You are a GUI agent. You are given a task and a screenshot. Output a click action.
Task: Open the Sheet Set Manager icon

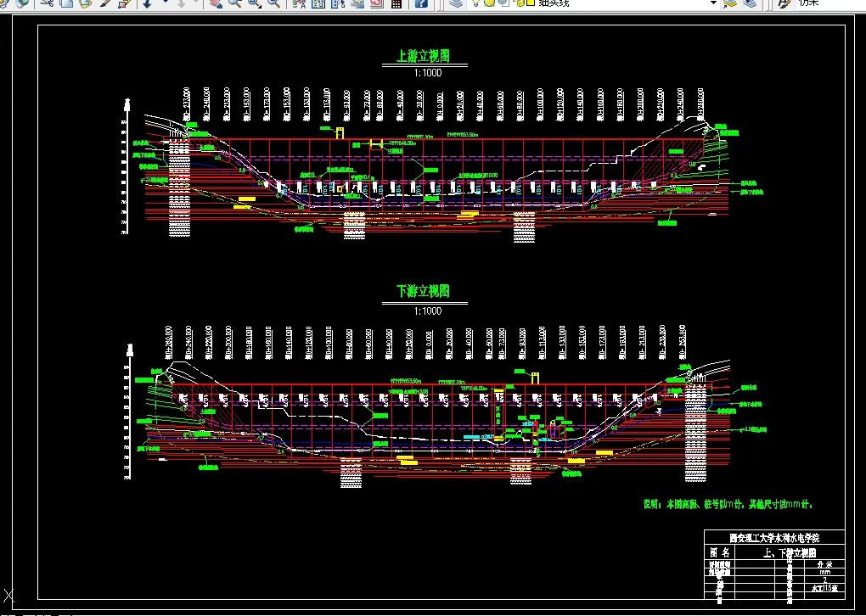[357, 3]
